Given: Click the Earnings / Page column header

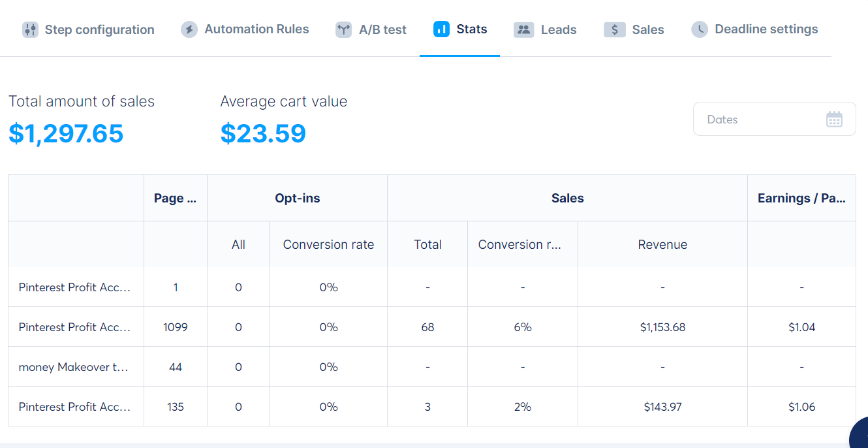Looking at the screenshot, I should click(801, 199).
